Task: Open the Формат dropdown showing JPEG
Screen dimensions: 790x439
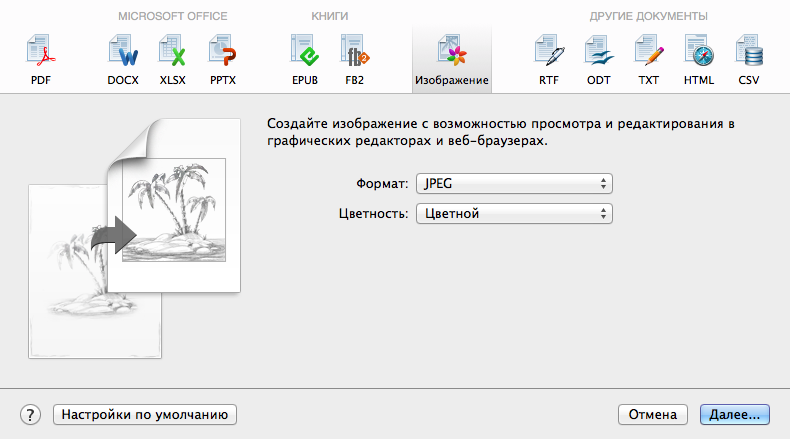Action: tap(514, 183)
